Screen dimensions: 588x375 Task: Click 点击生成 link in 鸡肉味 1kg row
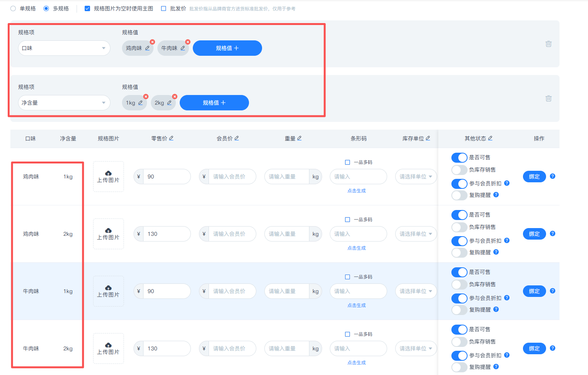356,191
